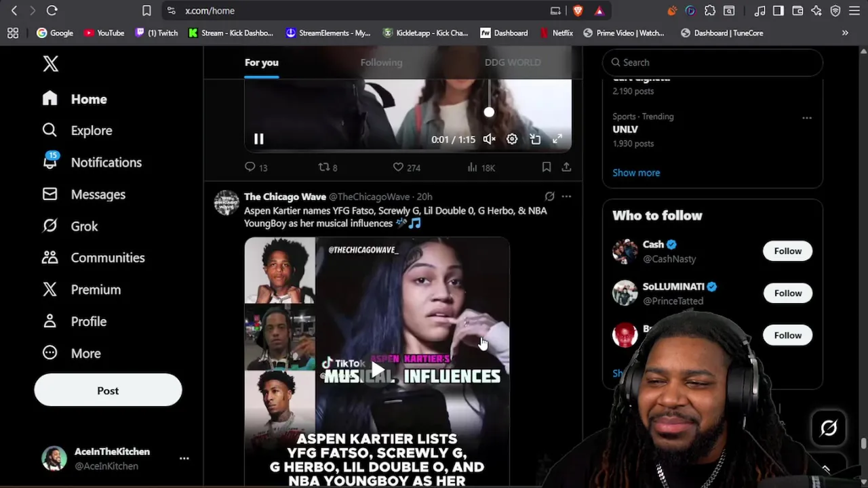This screenshot has height=488, width=868.
Task: Click the AceInTheKitchen profile avatar
Action: tap(54, 458)
